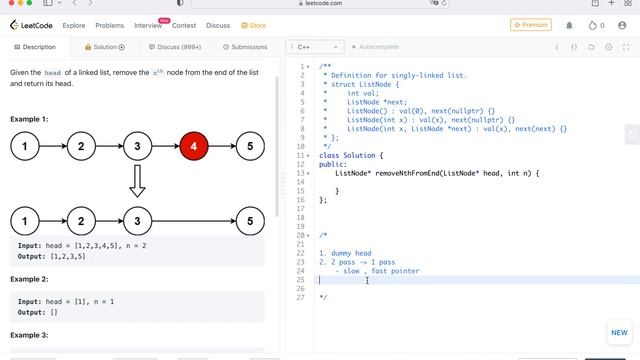This screenshot has width=640, height=360.
Task: Click the 'Input: head = [1], n = 1' line
Action: [66, 302]
